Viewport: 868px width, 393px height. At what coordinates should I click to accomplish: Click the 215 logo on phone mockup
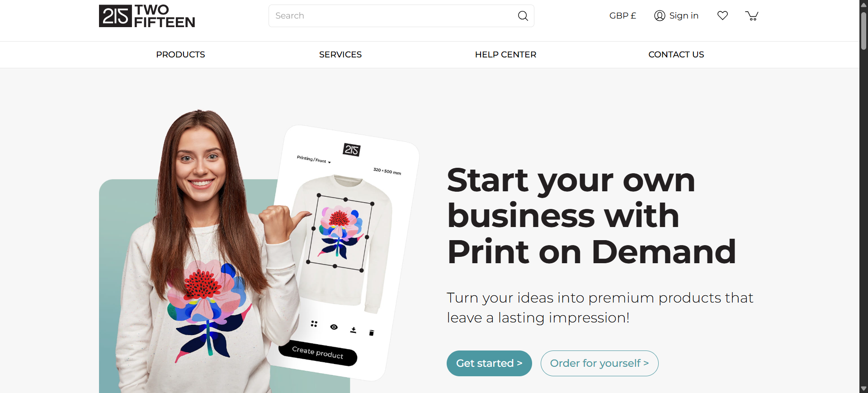tap(352, 150)
